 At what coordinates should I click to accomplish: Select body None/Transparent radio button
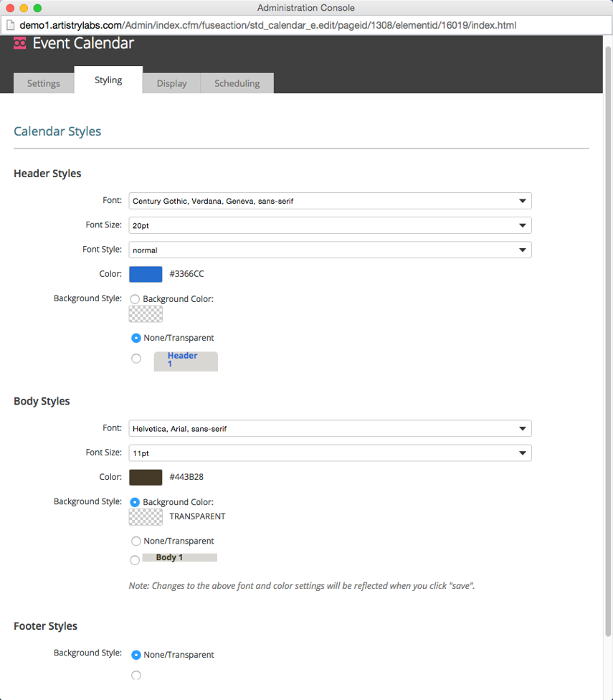[x=136, y=541]
